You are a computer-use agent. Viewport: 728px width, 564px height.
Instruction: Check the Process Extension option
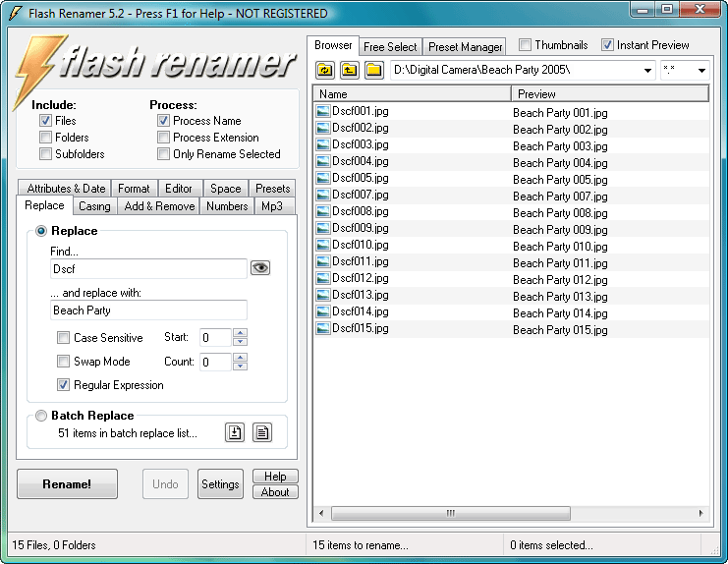[x=163, y=138]
